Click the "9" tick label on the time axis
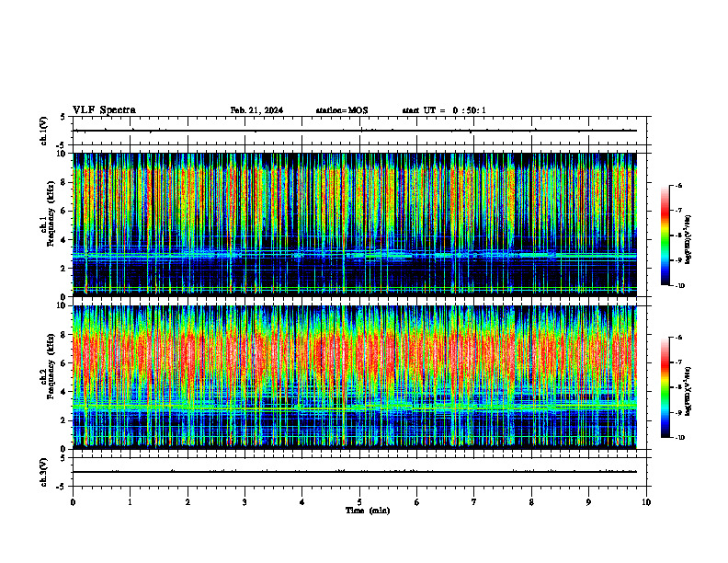The height and width of the screenshot is (563, 728). pos(588,502)
